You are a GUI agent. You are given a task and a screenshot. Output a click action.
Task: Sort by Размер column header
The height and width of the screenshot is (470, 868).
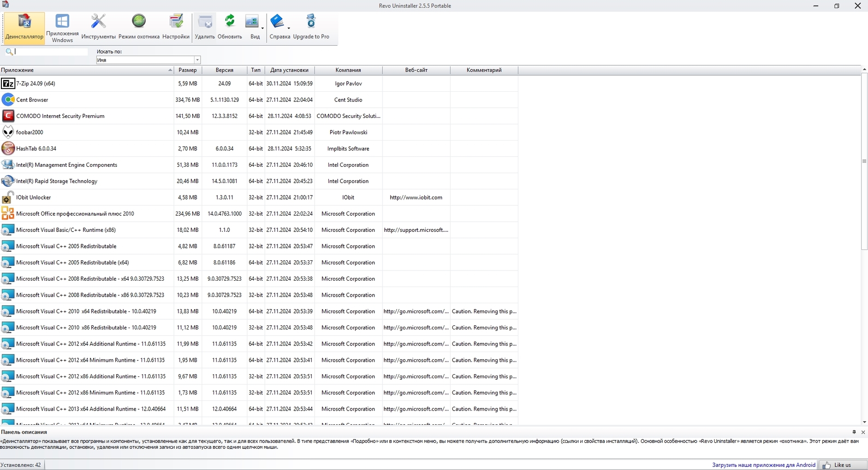(x=188, y=70)
